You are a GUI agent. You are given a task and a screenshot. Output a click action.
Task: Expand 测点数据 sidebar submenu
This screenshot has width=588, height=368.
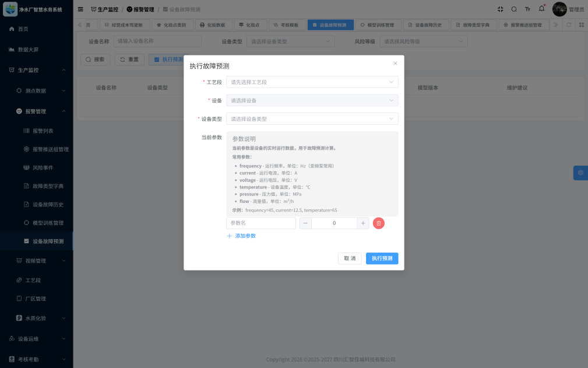[36, 91]
